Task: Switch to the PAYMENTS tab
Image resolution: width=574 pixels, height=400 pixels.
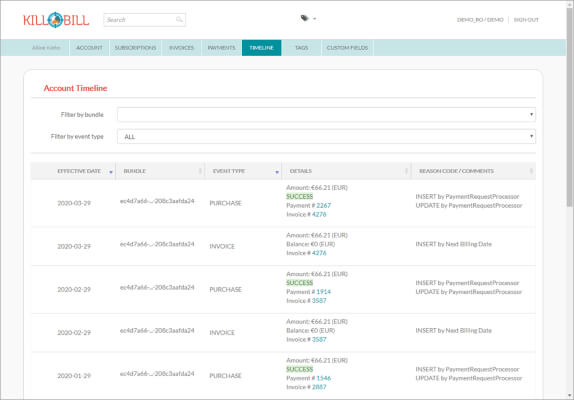Action: (x=221, y=48)
